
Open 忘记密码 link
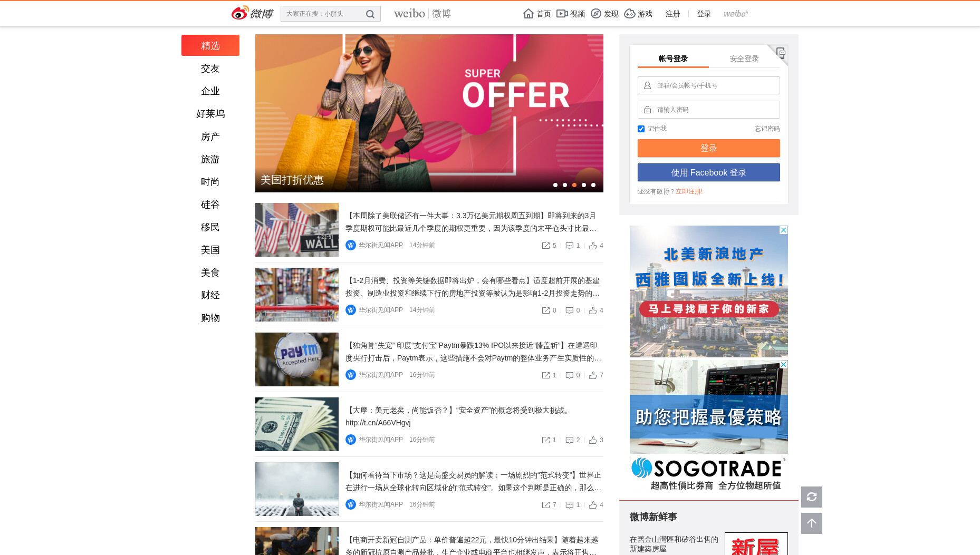point(767,129)
